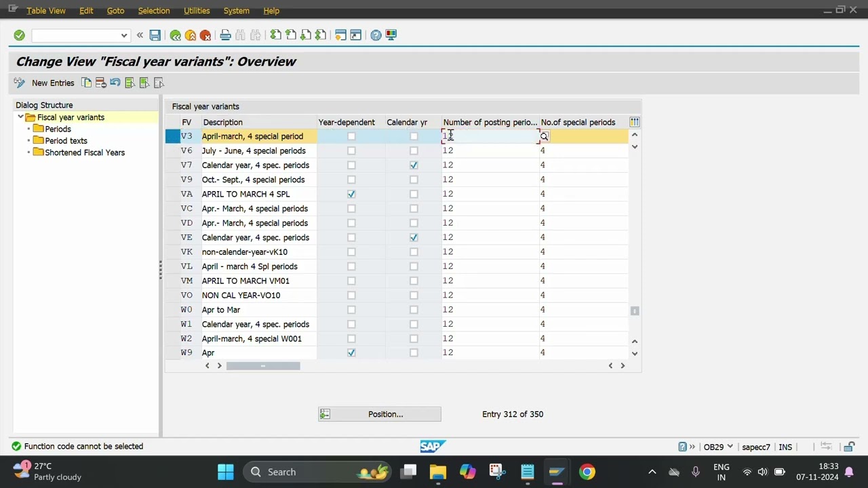Click the Position... button
Viewport: 868px width, 488px height.
[380, 414]
